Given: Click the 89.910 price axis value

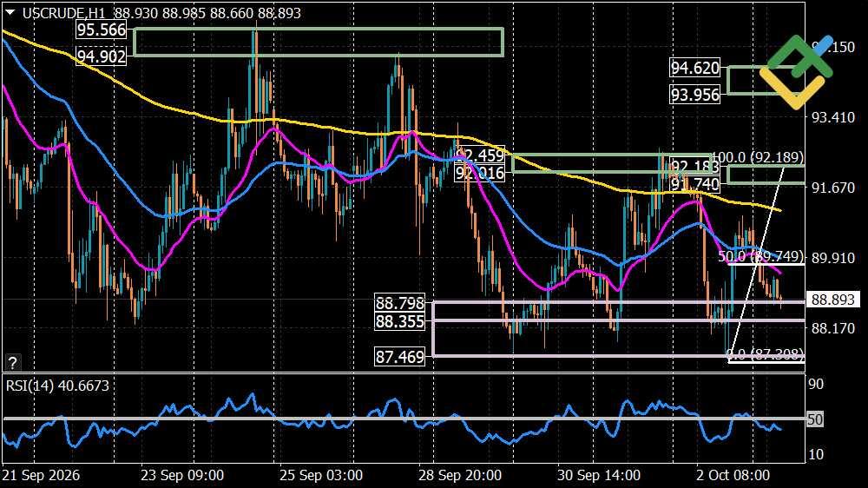Looking at the screenshot, I should pyautogui.click(x=833, y=258).
